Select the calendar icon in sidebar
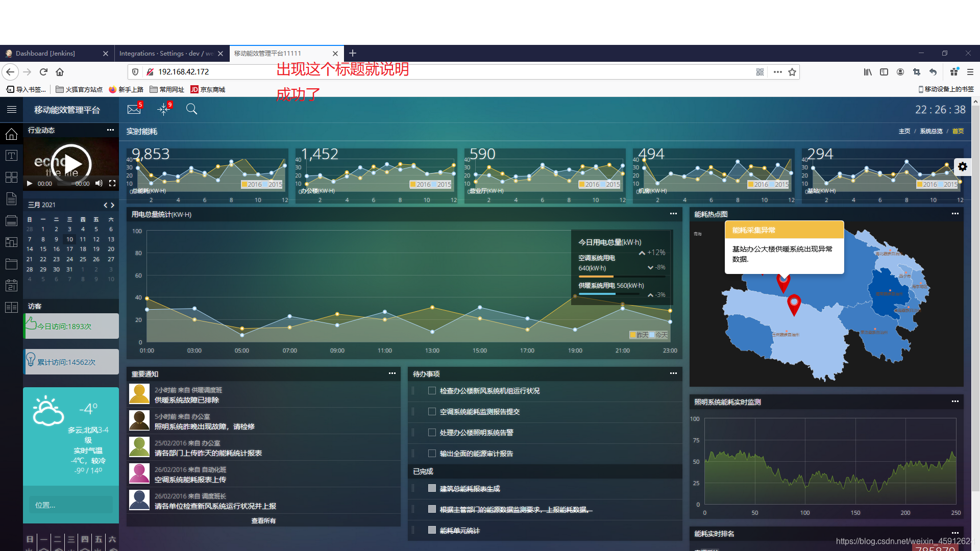The image size is (980, 551). pos(11,285)
